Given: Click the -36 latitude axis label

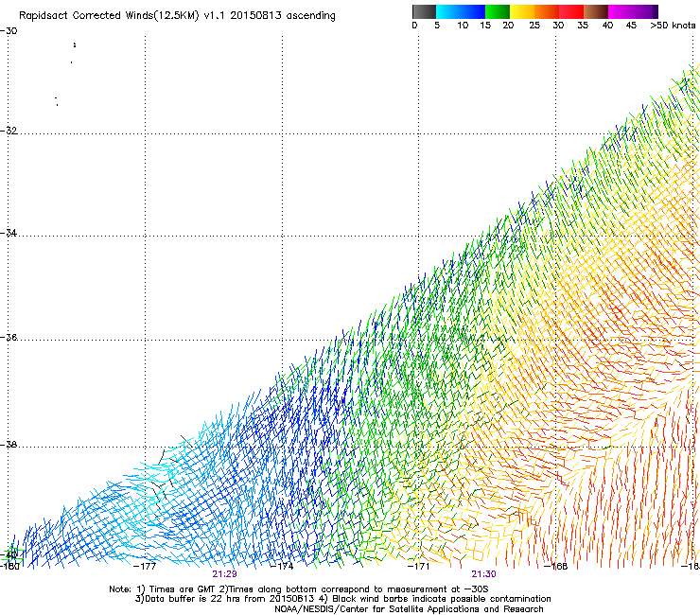Looking at the screenshot, I should pos(9,337).
